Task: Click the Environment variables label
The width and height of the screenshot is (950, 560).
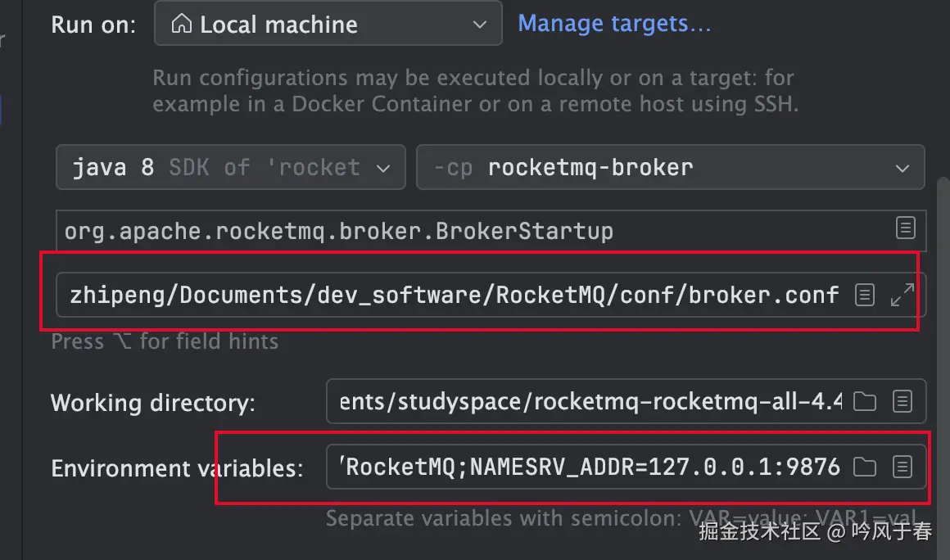Action: 177,468
